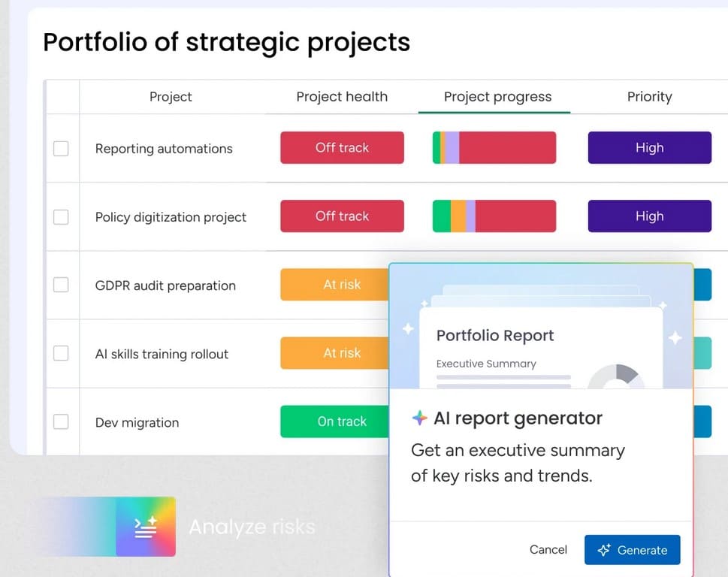Click the Analyze risks label
The image size is (728, 577).
pos(252,527)
